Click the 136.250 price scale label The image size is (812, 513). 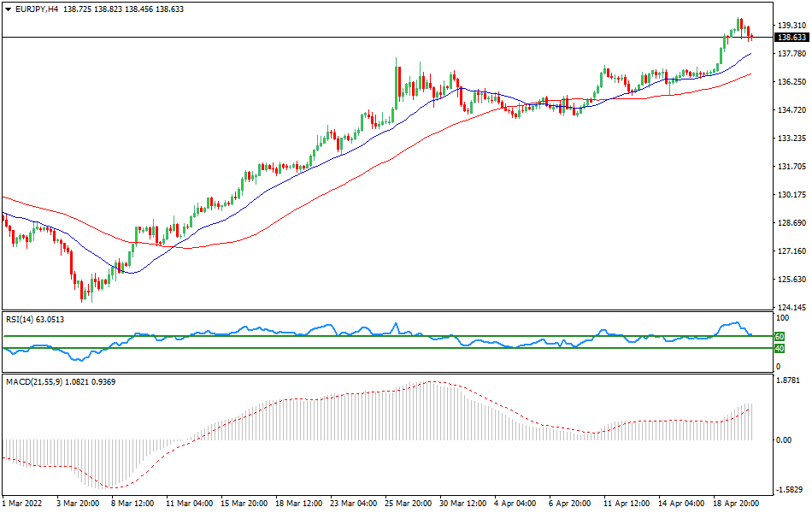tap(790, 82)
